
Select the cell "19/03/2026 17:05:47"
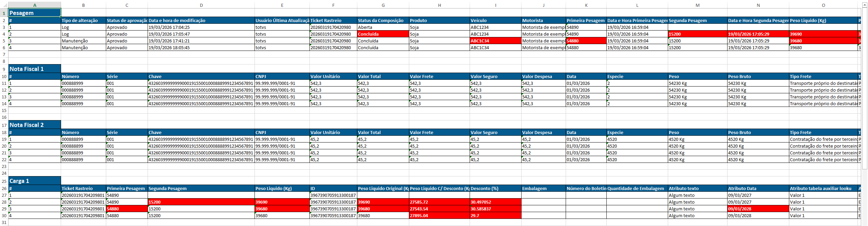click(x=201, y=34)
